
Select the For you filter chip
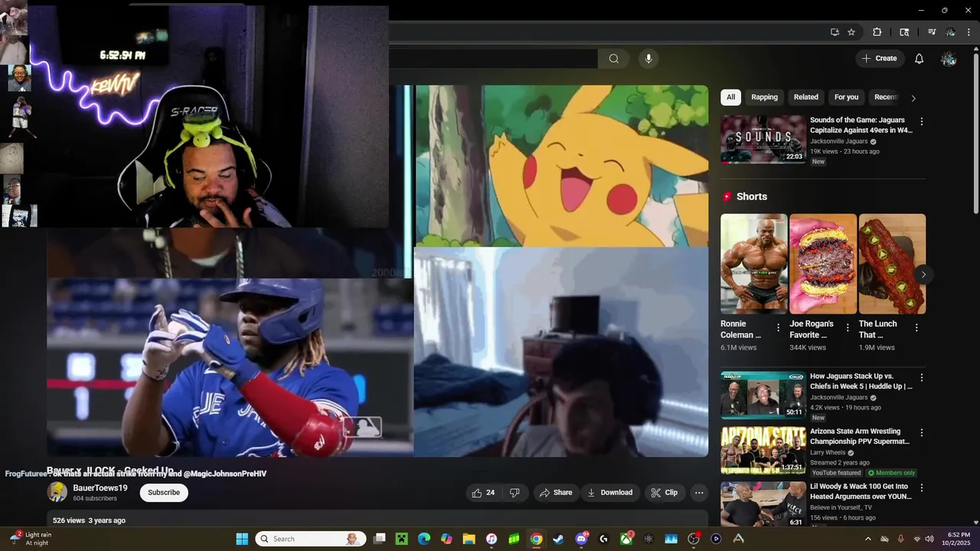(x=846, y=97)
